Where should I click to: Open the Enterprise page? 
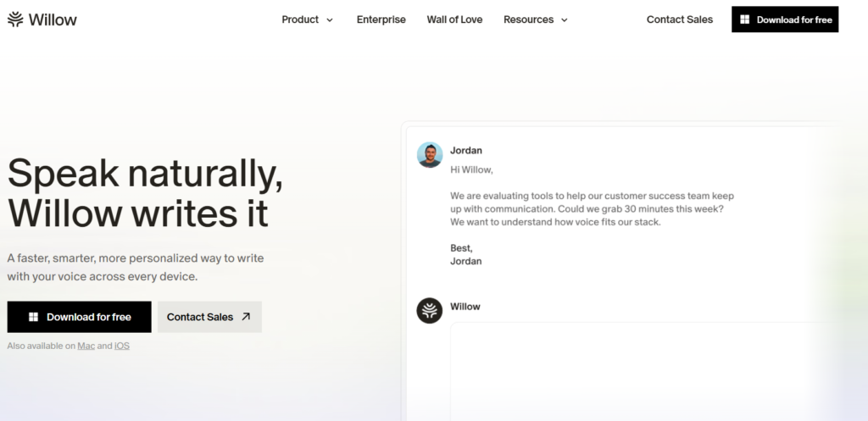pyautogui.click(x=381, y=19)
